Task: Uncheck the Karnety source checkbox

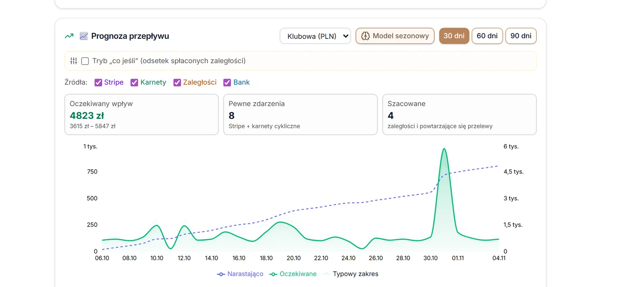Action: tap(134, 82)
